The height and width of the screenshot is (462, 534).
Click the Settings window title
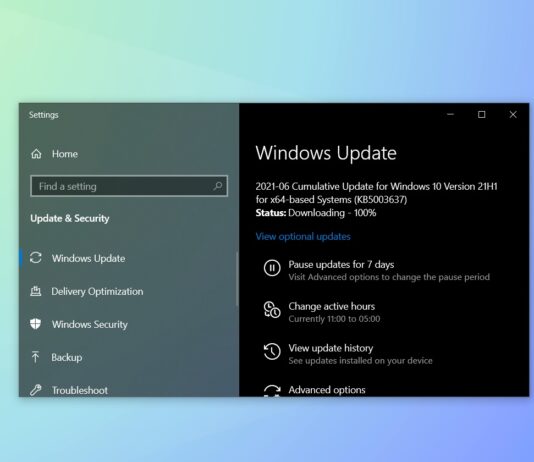click(x=44, y=115)
